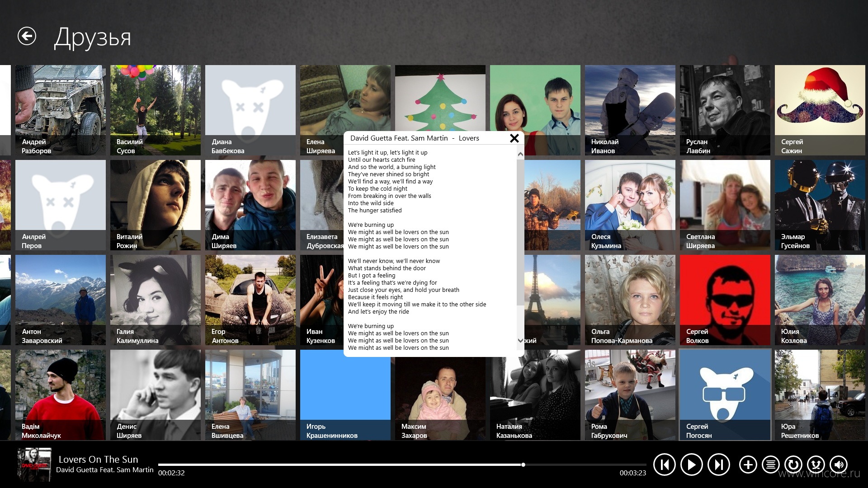
Task: Open friend Анлрей Перов
Action: [61, 205]
